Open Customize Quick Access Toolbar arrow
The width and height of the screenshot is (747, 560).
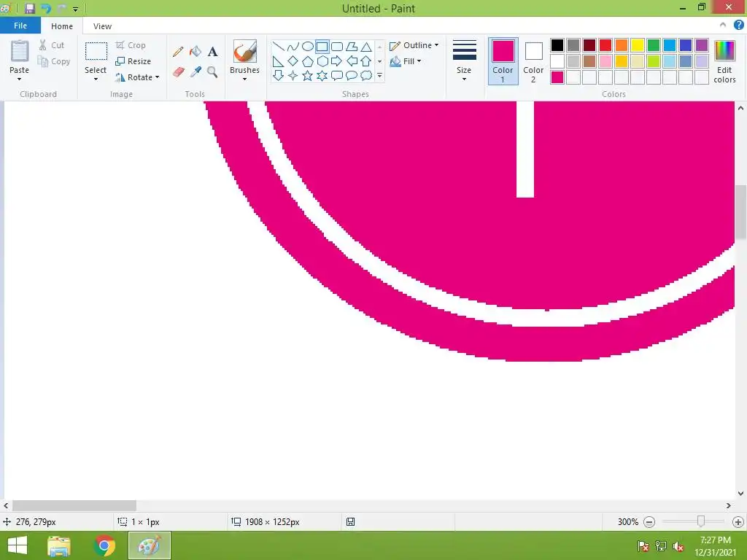point(75,9)
